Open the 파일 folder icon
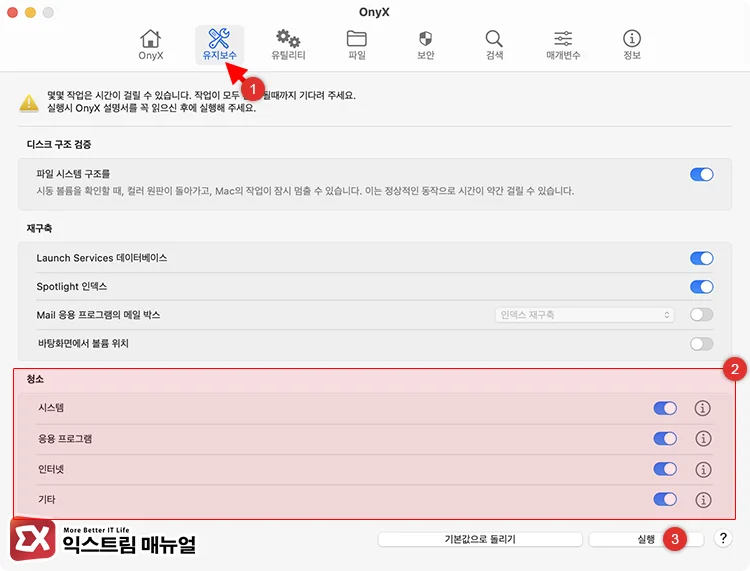 coord(357,40)
